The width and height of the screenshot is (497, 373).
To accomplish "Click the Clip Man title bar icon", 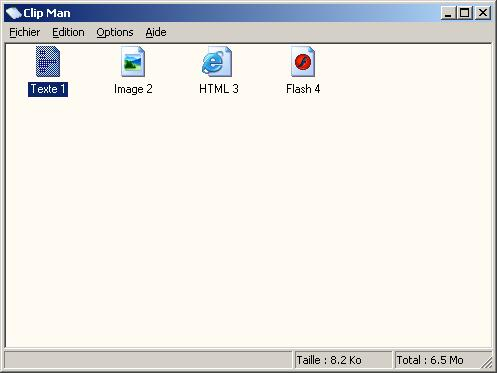I will 14,13.
